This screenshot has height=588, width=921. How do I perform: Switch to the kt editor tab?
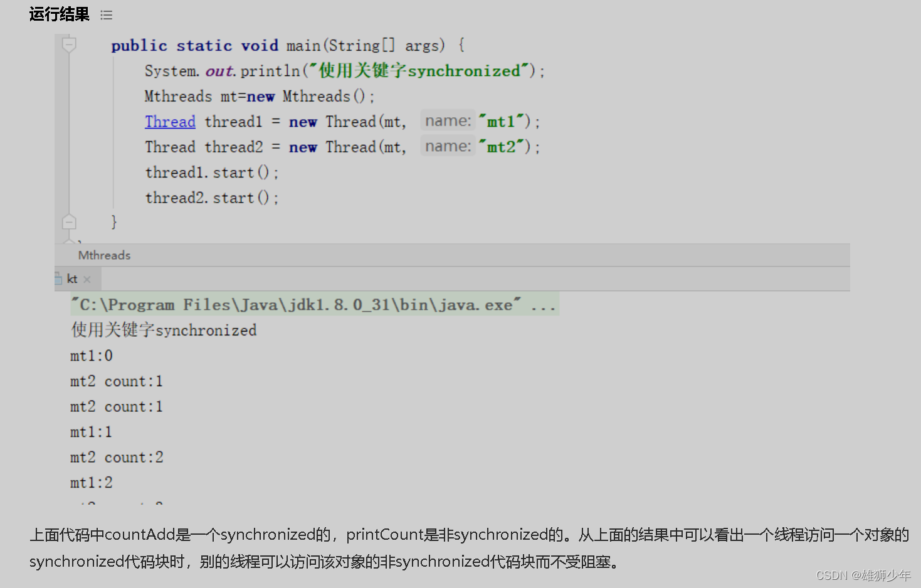click(x=71, y=278)
